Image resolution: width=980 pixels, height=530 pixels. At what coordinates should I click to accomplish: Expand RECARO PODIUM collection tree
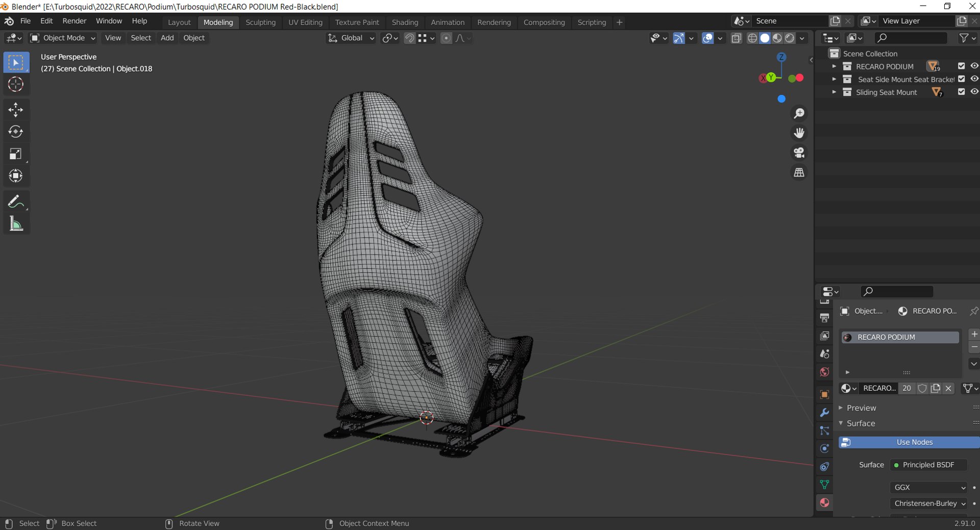point(834,66)
